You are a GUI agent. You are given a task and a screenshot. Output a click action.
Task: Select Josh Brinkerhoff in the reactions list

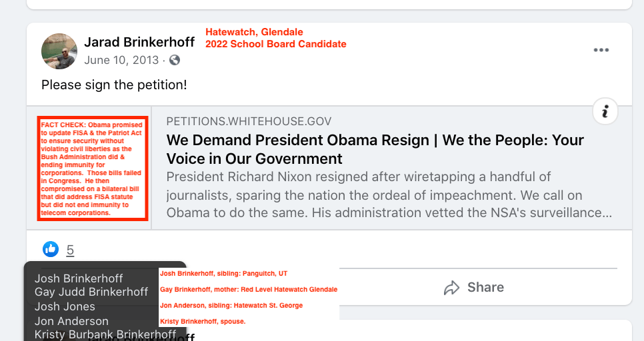79,278
